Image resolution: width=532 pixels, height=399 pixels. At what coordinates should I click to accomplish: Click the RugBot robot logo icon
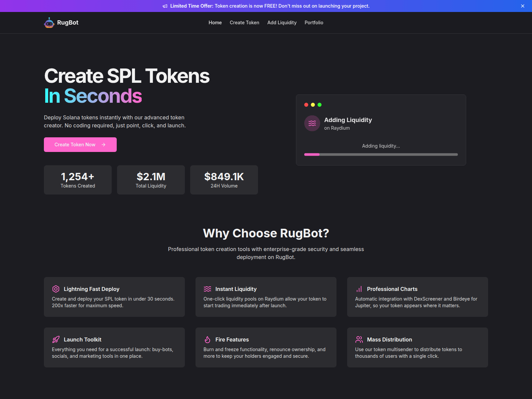49,23
